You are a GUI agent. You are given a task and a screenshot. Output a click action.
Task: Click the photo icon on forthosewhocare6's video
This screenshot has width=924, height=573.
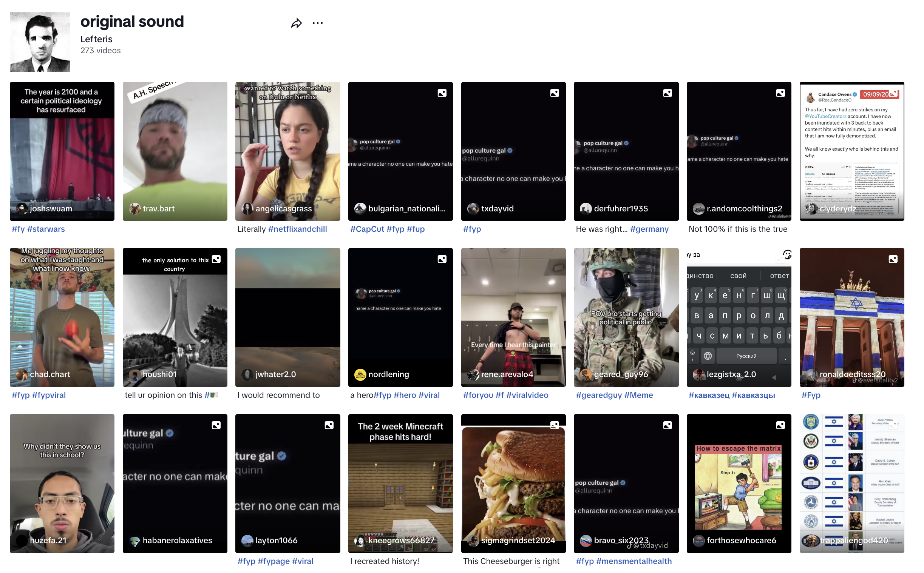(x=780, y=425)
